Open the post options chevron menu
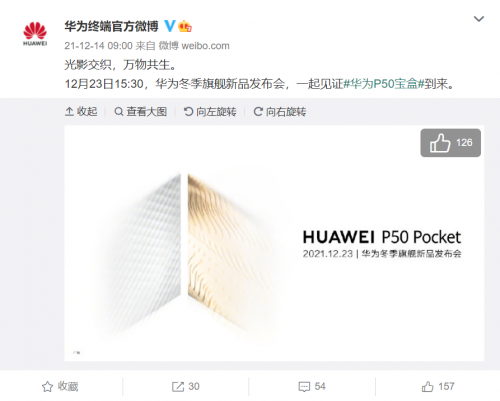Screen dimensions: 500x401 (x=479, y=19)
